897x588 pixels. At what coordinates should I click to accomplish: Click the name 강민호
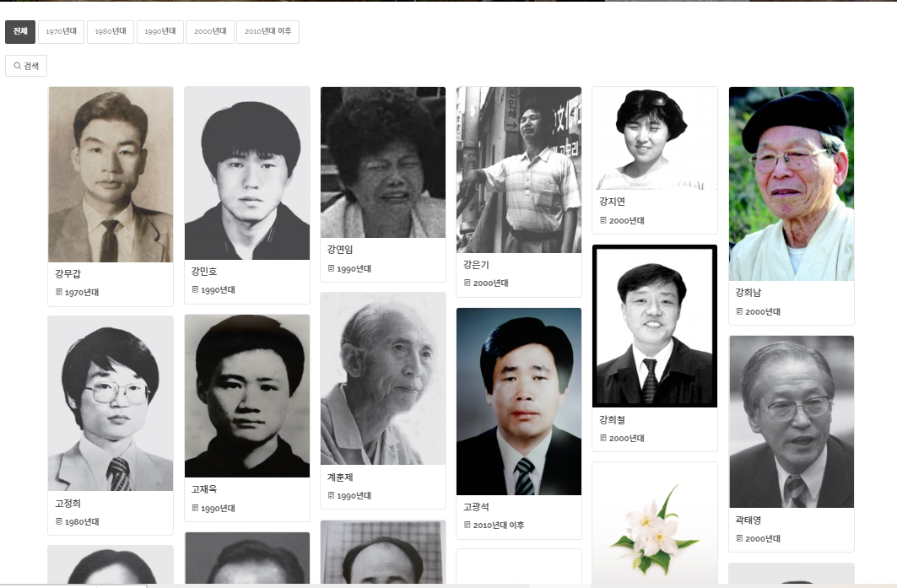203,271
